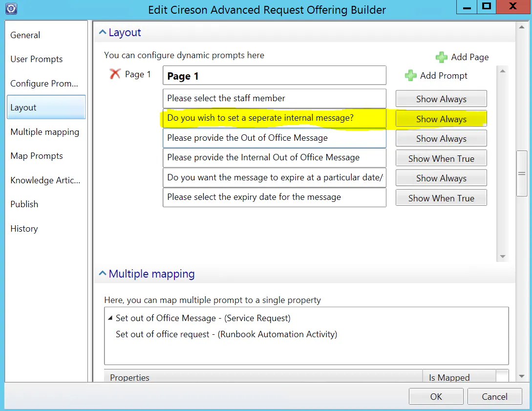532x411 pixels.
Task: Go to the Multiple mapping tab
Action: point(45,131)
